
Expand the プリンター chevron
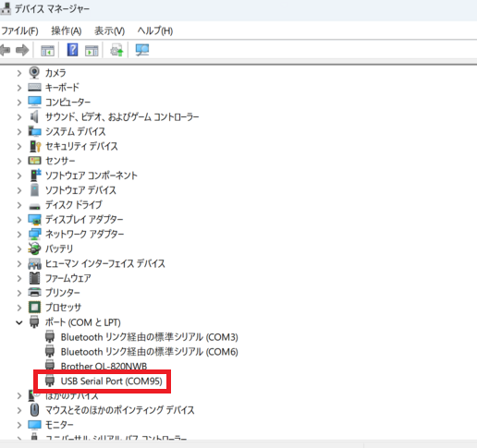(19, 293)
